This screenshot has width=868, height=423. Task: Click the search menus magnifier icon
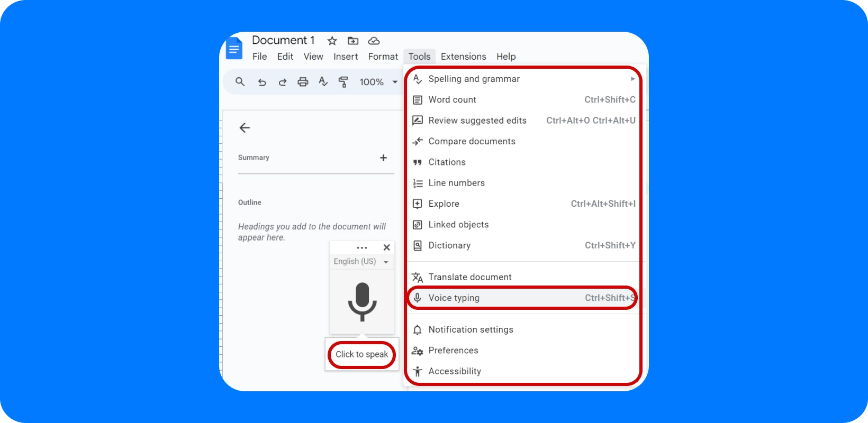pyautogui.click(x=240, y=82)
